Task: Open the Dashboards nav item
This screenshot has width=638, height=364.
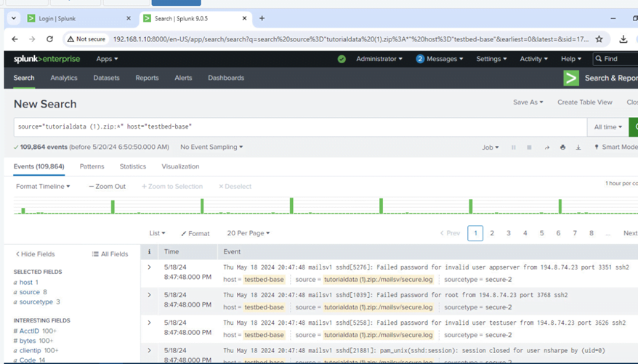Action: click(226, 78)
